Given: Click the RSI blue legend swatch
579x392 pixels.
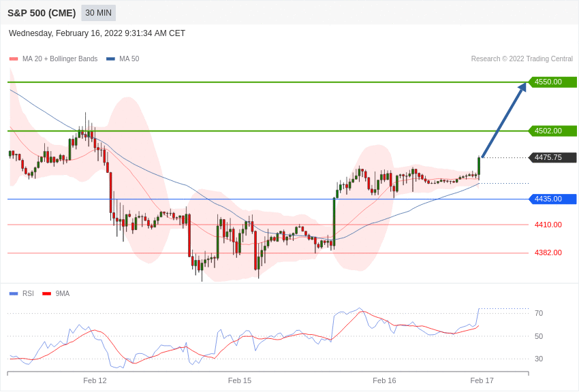Looking at the screenshot, I should coord(14,293).
